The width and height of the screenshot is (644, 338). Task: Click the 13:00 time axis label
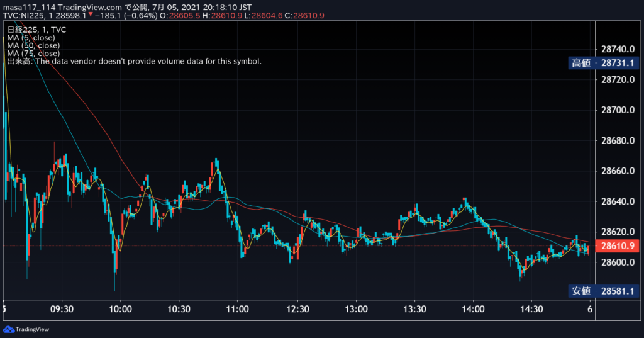click(356, 309)
